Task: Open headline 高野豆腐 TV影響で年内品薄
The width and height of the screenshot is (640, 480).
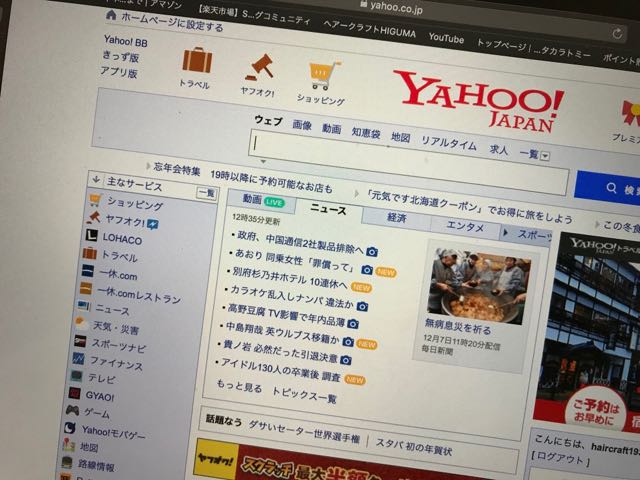Action: (x=286, y=315)
